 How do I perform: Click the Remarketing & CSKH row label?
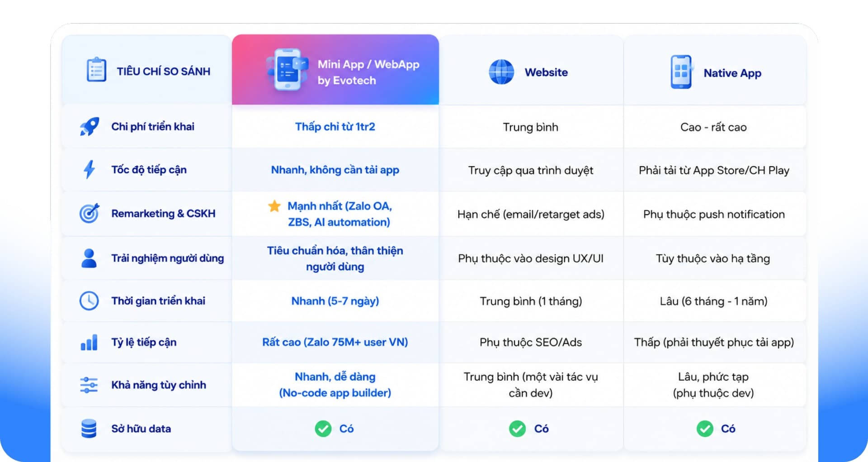(163, 214)
